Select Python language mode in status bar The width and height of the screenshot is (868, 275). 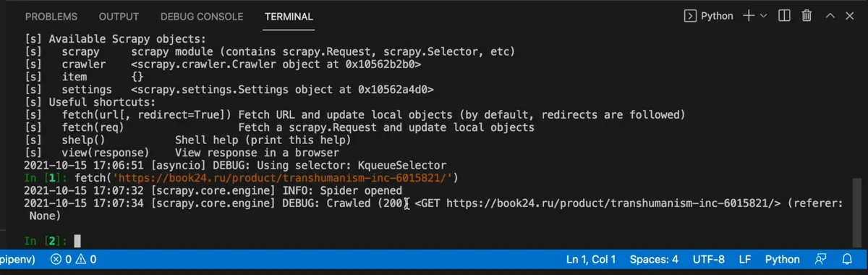point(782,259)
